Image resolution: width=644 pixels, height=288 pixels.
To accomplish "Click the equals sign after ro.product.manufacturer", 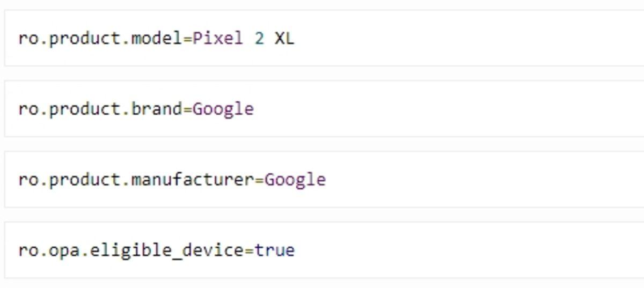I will pyautogui.click(x=259, y=179).
